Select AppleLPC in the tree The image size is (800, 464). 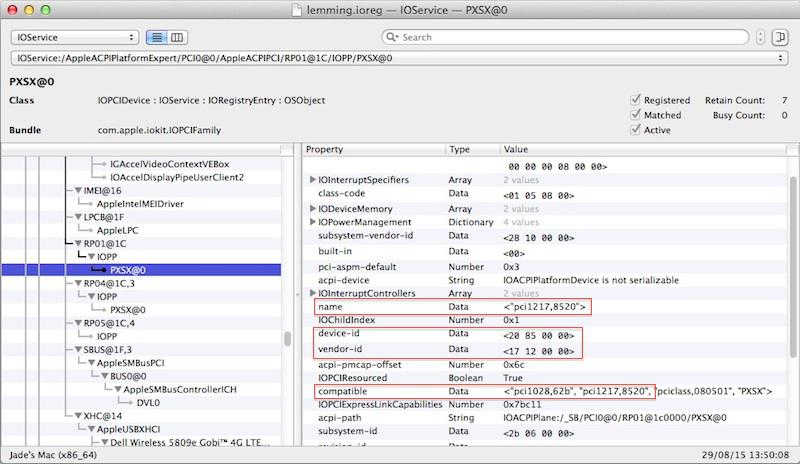click(x=117, y=230)
